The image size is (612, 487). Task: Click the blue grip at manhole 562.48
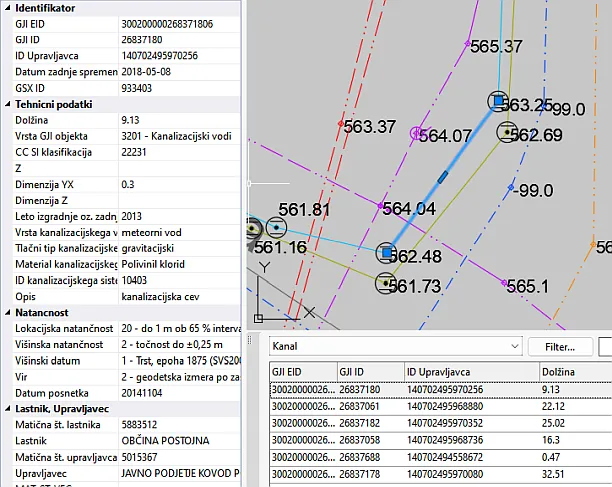pos(387,254)
